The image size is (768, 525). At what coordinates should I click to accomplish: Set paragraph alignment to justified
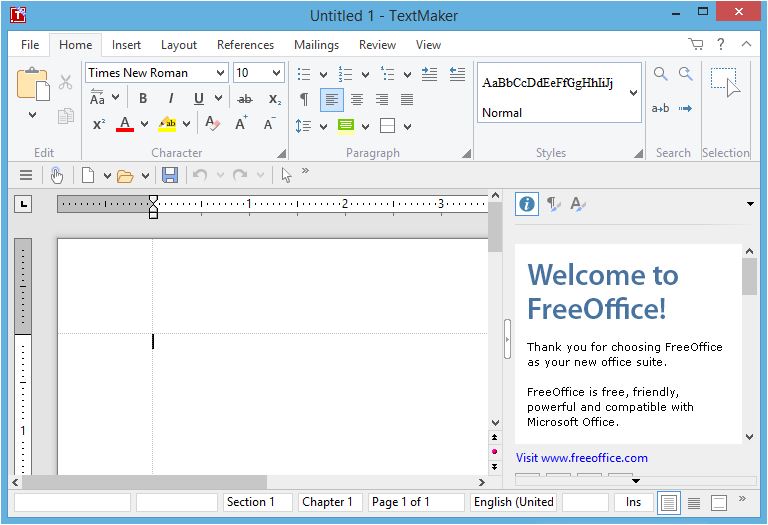click(x=407, y=100)
